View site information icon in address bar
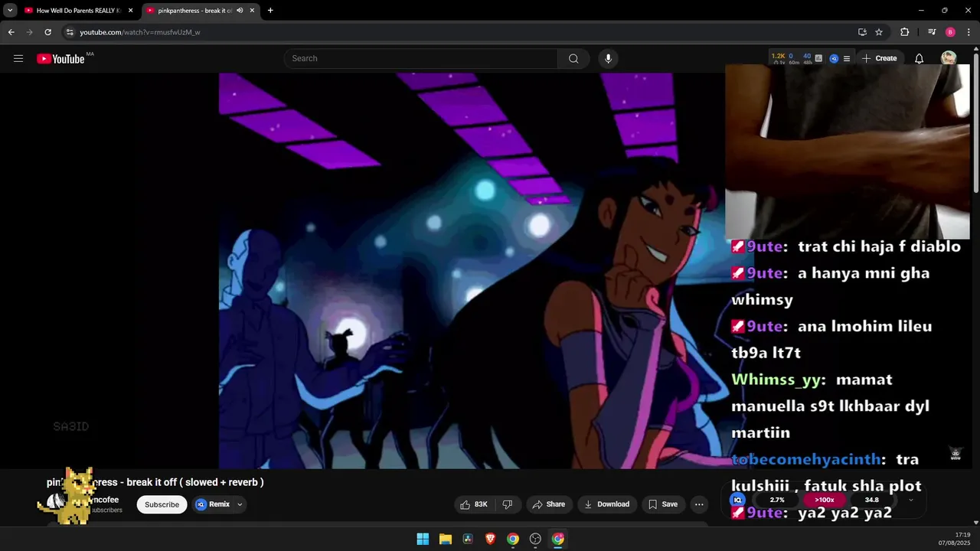This screenshot has width=980, height=551. point(70,32)
